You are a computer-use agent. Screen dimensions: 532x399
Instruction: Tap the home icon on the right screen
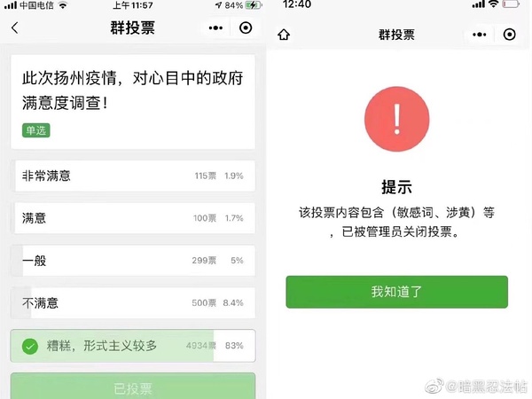(284, 35)
